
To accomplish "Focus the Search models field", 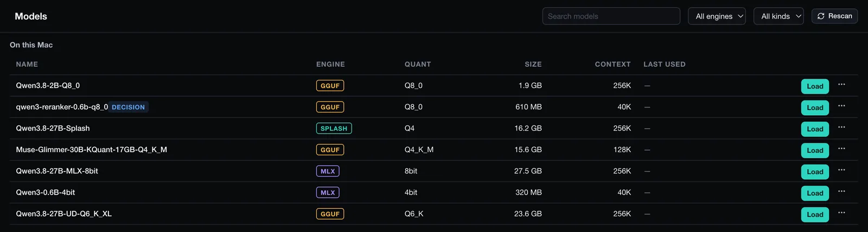I will click(611, 16).
